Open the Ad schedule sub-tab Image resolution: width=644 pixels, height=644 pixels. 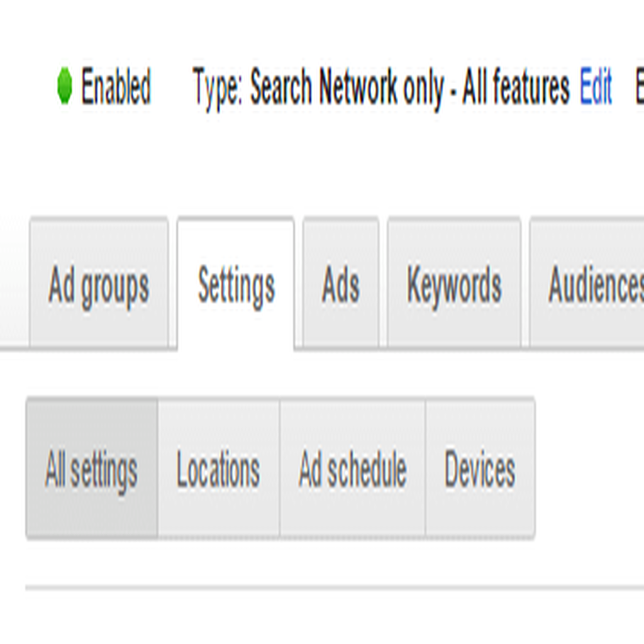click(352, 469)
